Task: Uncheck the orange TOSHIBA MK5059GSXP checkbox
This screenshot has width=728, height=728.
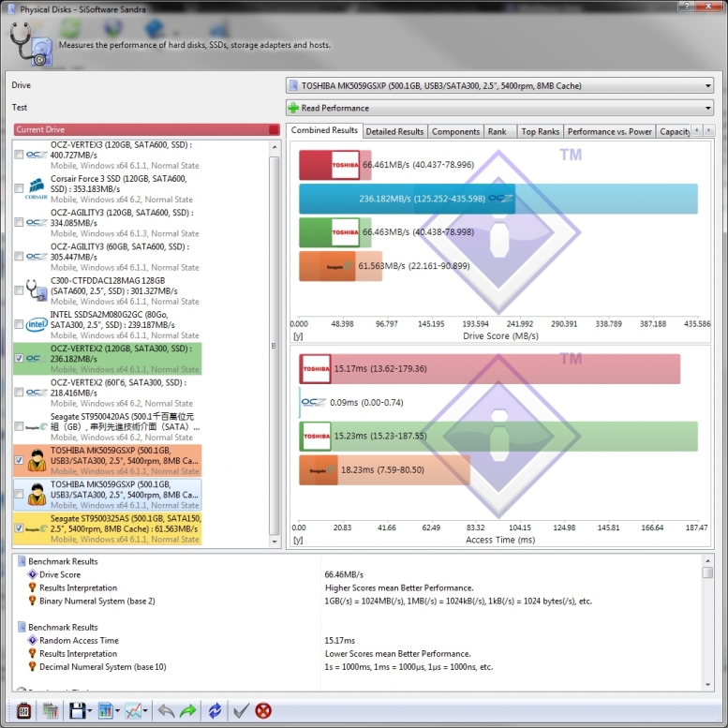Action: coord(19,460)
